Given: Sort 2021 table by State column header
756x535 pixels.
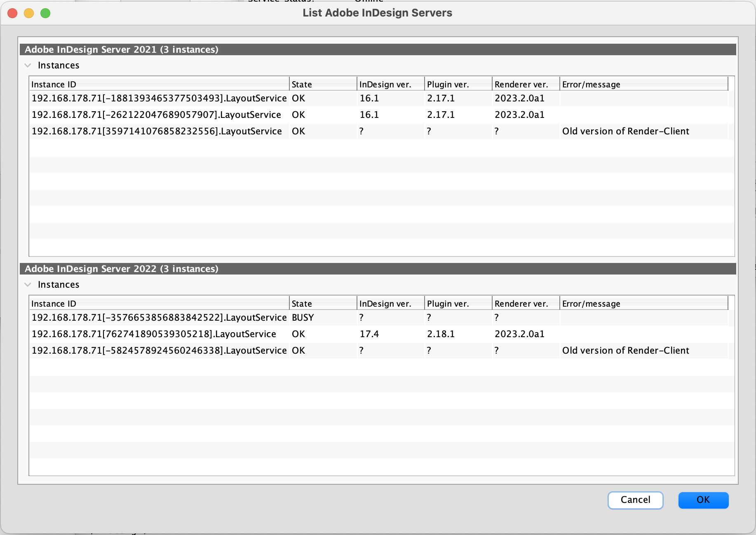Looking at the screenshot, I should (x=323, y=84).
